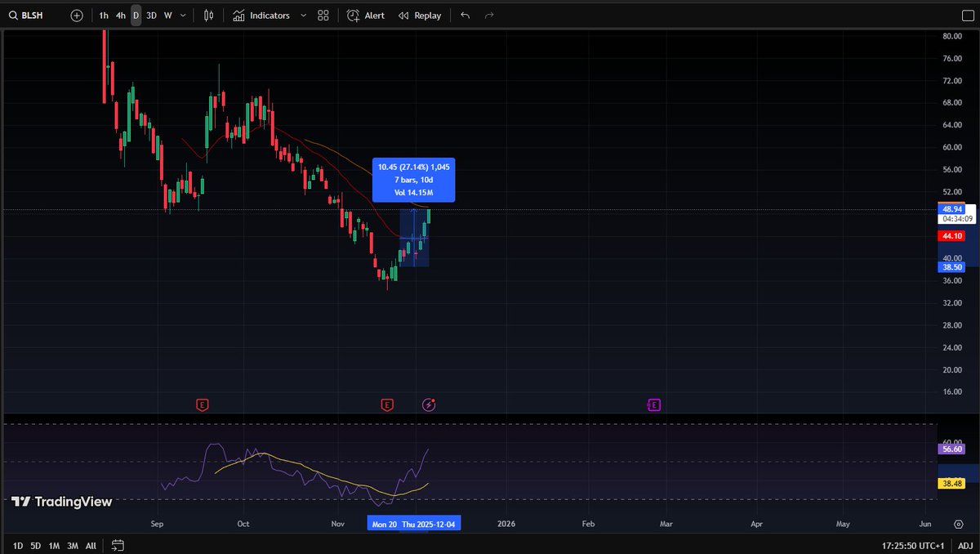
Task: Select the 4h timeframe
Action: coord(120,16)
